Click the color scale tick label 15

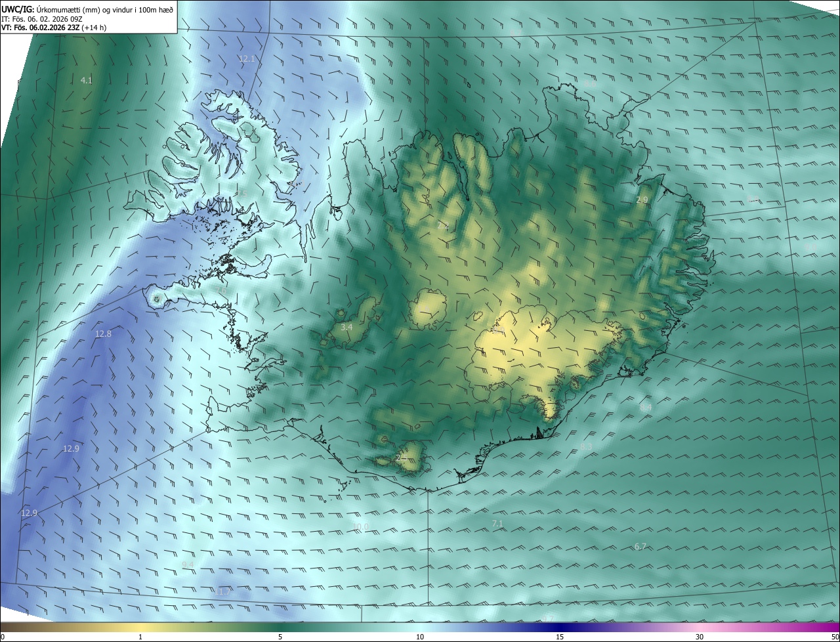point(560,637)
